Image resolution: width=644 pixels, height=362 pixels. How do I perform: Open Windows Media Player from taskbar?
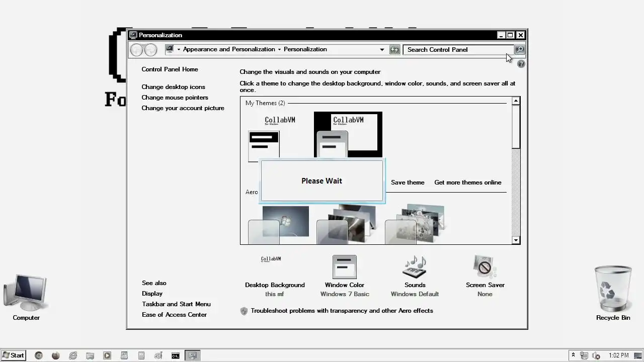tap(107, 355)
